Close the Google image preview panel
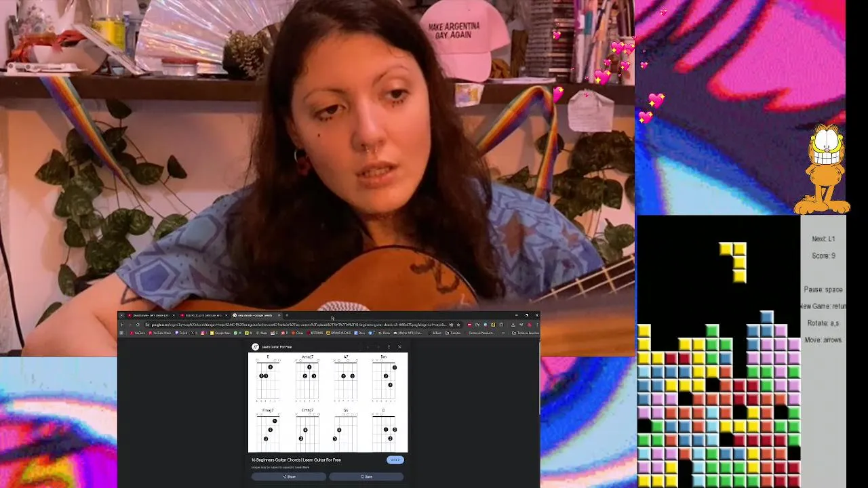 pyautogui.click(x=399, y=347)
